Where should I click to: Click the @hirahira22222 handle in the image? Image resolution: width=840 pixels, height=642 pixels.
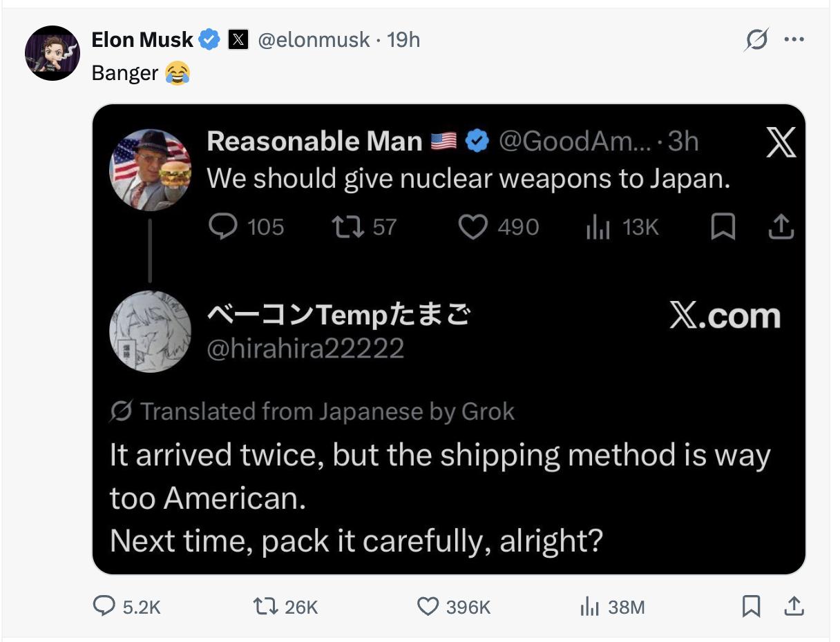pyautogui.click(x=305, y=349)
